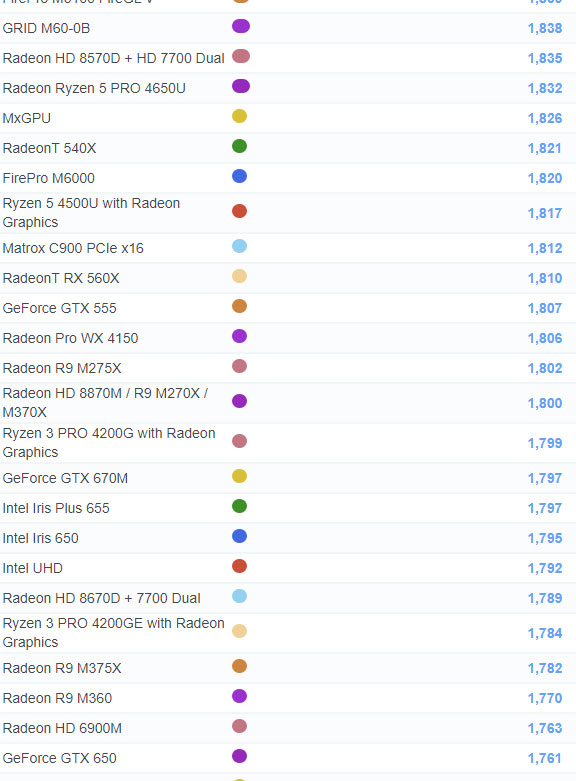Click the score 1,795
The image size is (576, 781).
(x=545, y=538)
